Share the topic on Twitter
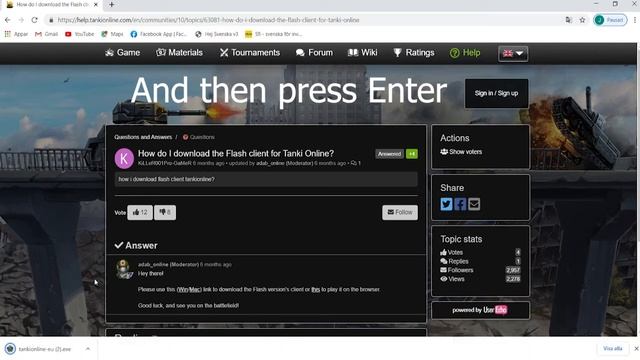Viewport: 640px width, 360px height. tap(446, 204)
